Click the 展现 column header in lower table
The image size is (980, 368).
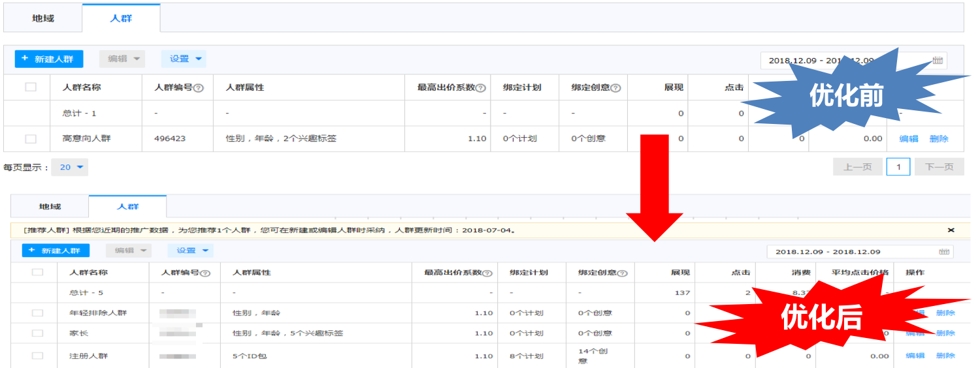680,273
